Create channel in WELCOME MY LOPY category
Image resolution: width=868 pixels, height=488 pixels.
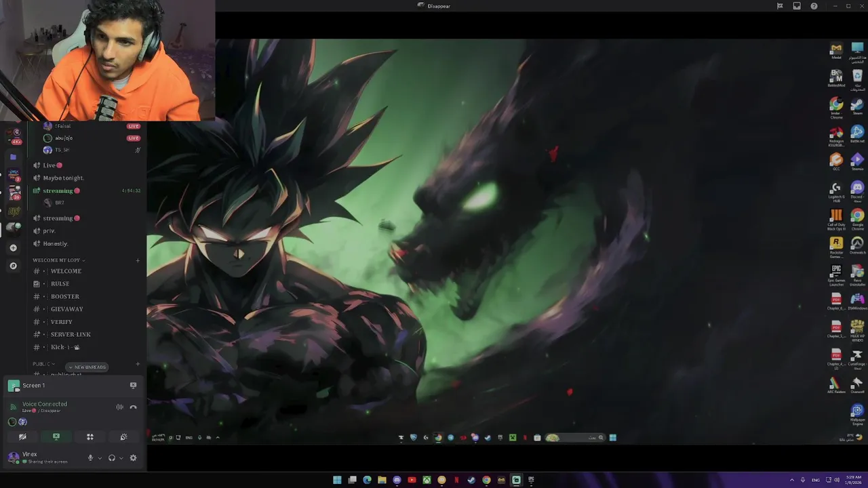[138, 260]
